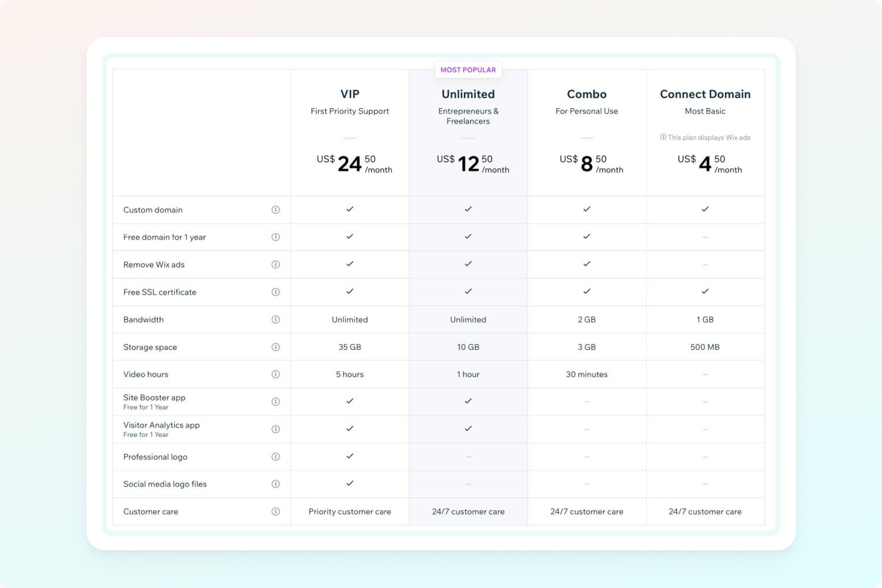Viewport: 882px width, 588px height.
Task: Click the Connect Domain price US$ 4.50 per month
Action: 709,163
